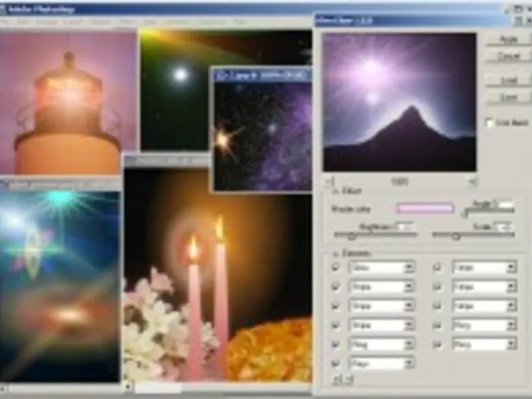This screenshot has height=399, width=532.
Task: Open fourth element type dropdown, left column
Action: pyautogui.click(x=382, y=325)
